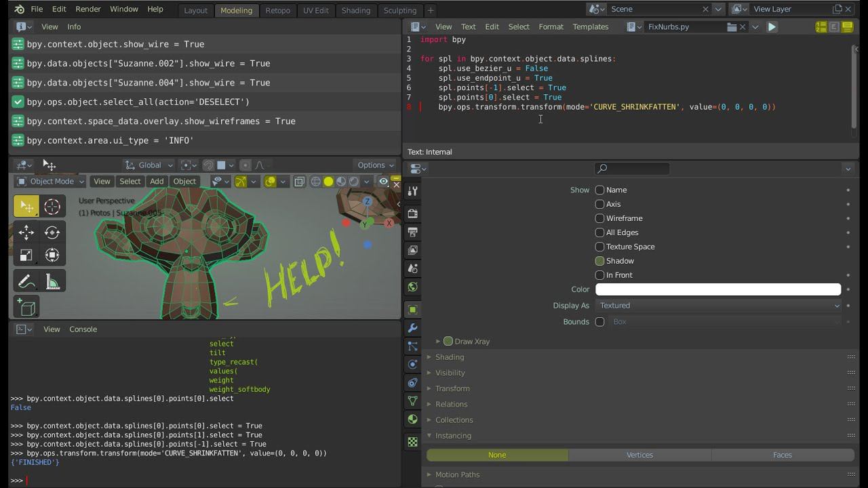This screenshot has width=868, height=488.
Task: Open the Render properties tab
Action: tap(412, 213)
